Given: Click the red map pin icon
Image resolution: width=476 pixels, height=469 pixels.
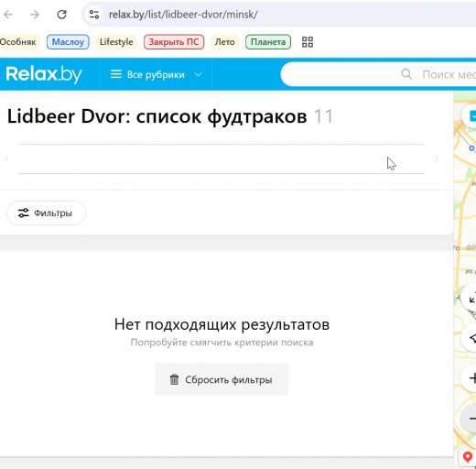Looking at the screenshot, I should 468,457.
